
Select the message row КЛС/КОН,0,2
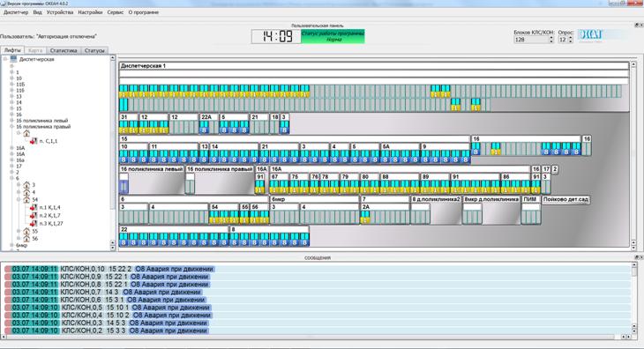(318, 330)
